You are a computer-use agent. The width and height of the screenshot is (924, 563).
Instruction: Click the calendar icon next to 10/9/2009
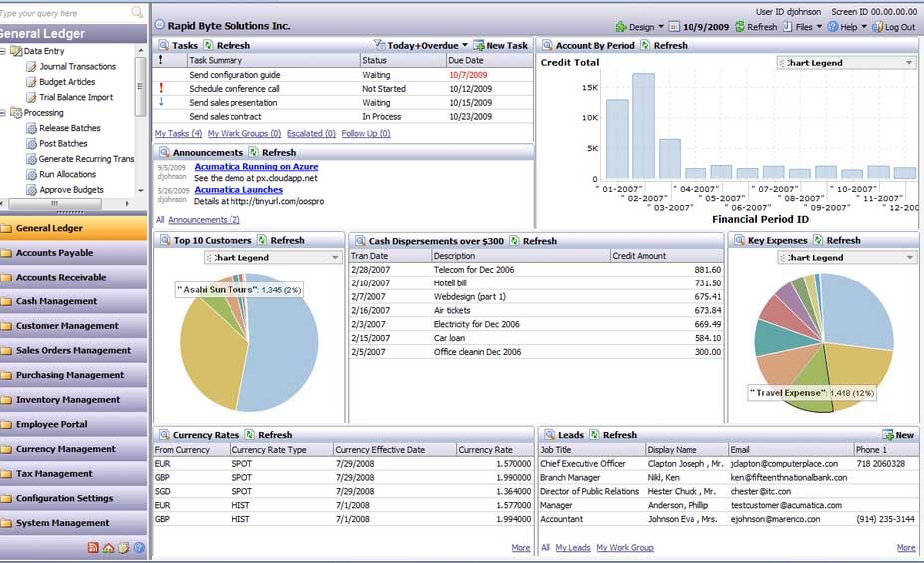pos(674,27)
